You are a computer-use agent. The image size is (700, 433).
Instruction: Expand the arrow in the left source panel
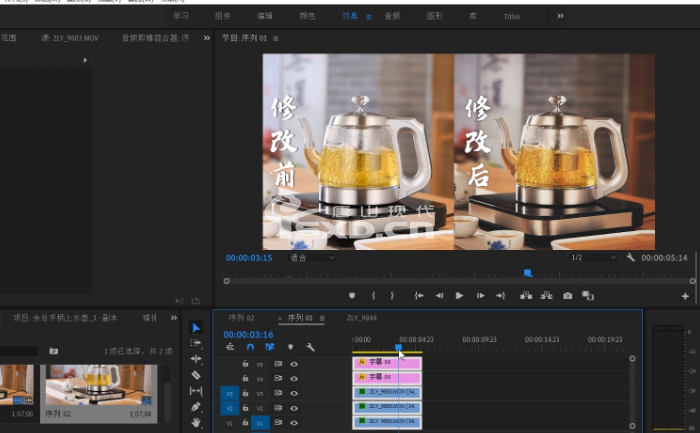click(x=85, y=60)
